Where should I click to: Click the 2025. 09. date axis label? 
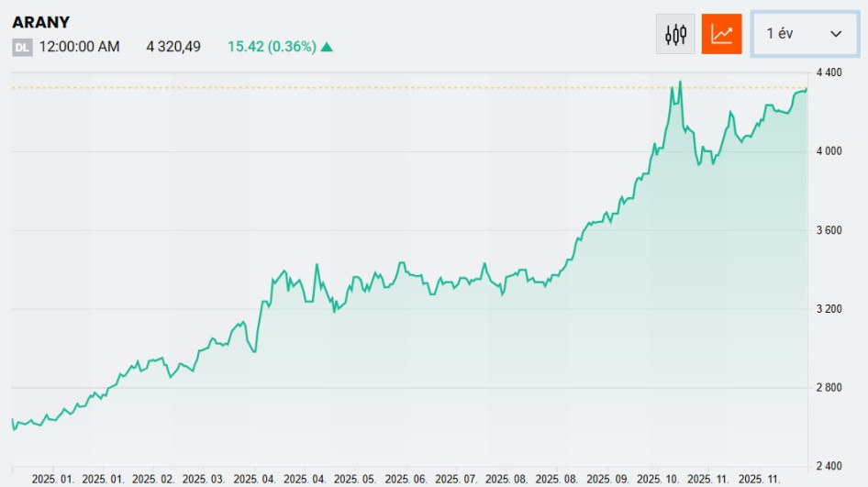coord(607,479)
